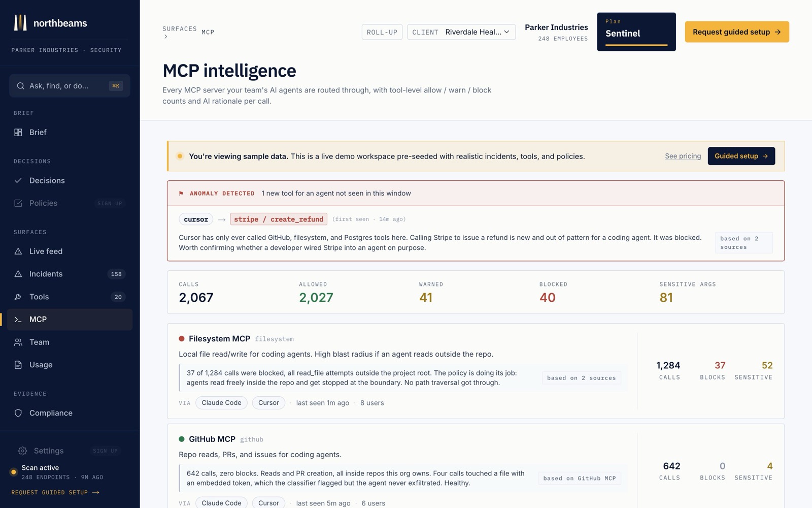The width and height of the screenshot is (812, 508).
Task: Click Request guided setup header button
Action: (x=737, y=32)
